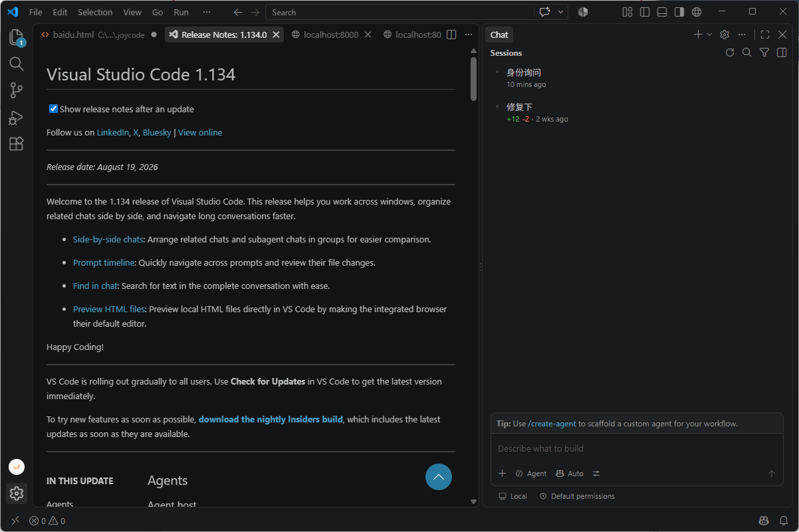Toggle the sessions side panel layout icon
The image size is (799, 532).
coord(782,52)
